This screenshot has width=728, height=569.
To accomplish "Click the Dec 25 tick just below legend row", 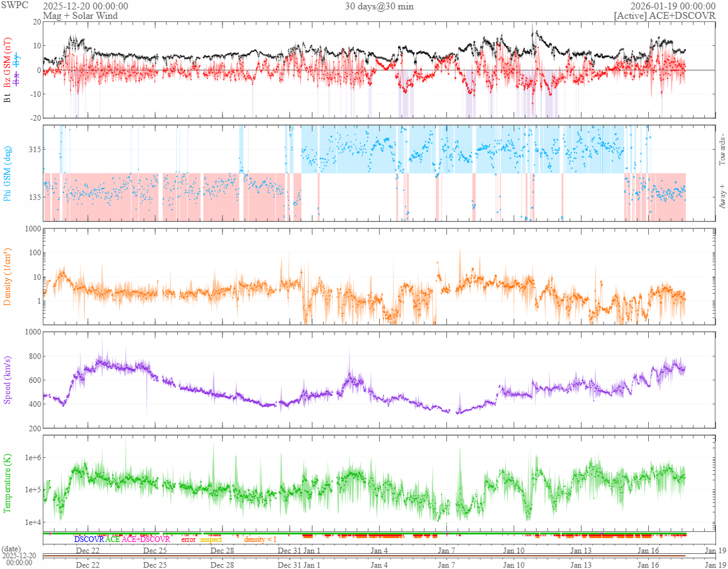I will click(155, 550).
